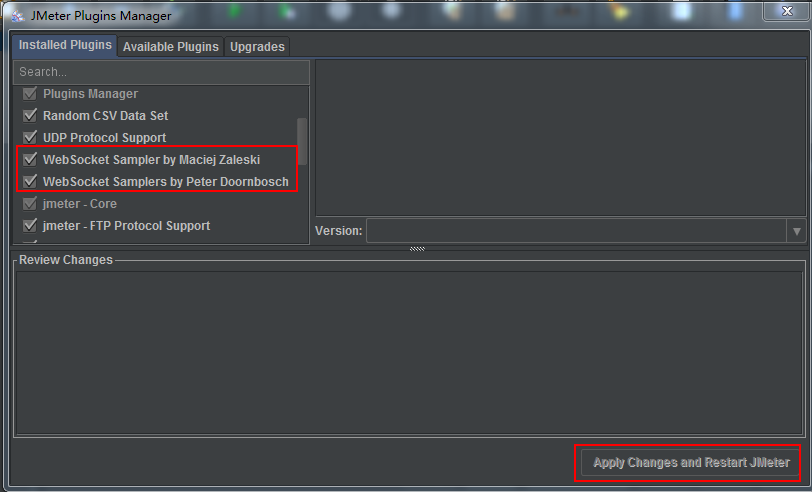Toggle jmeter - FTP Protocol Support checkbox
Image resolution: width=812 pixels, height=492 pixels.
tap(30, 225)
